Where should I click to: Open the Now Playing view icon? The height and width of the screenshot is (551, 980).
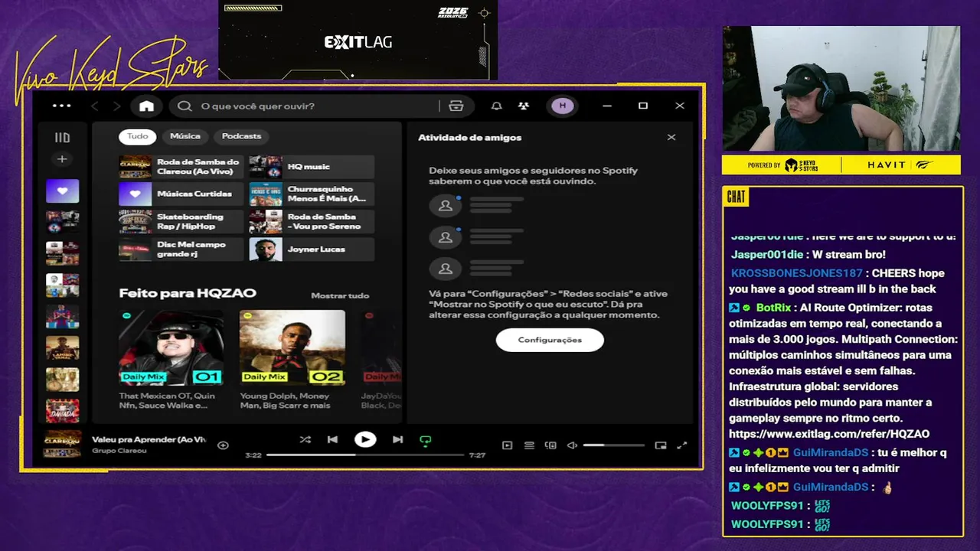coord(507,445)
